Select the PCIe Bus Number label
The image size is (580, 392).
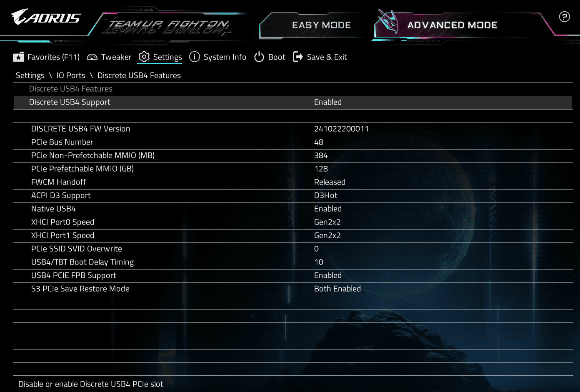(x=62, y=142)
